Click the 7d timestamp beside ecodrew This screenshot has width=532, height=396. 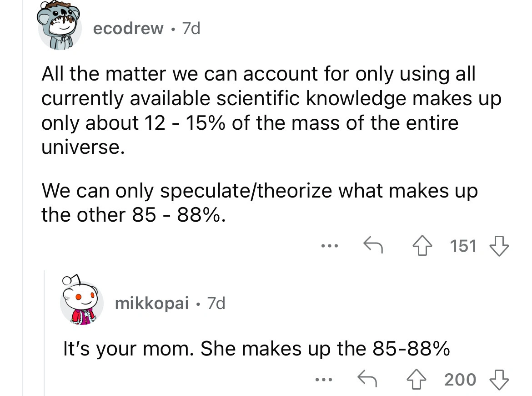pos(190,29)
